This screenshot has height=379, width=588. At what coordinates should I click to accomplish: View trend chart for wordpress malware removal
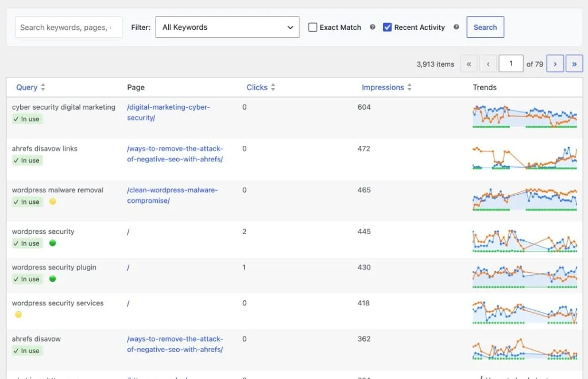[x=525, y=199]
